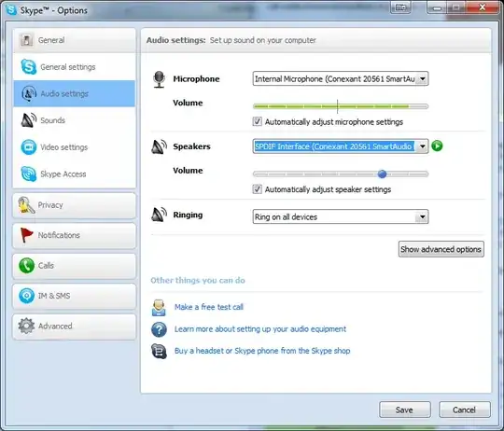Expand the Calls section
504x431 pixels.
[75, 266]
